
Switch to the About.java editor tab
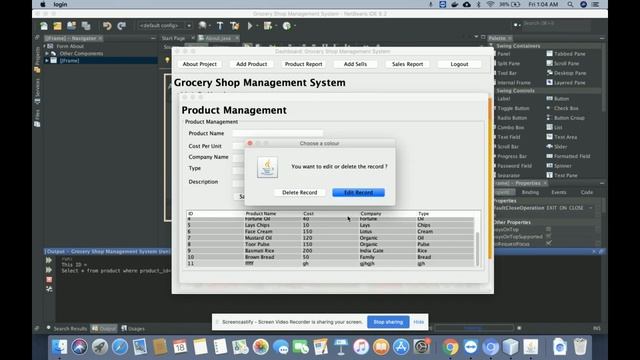(218, 38)
